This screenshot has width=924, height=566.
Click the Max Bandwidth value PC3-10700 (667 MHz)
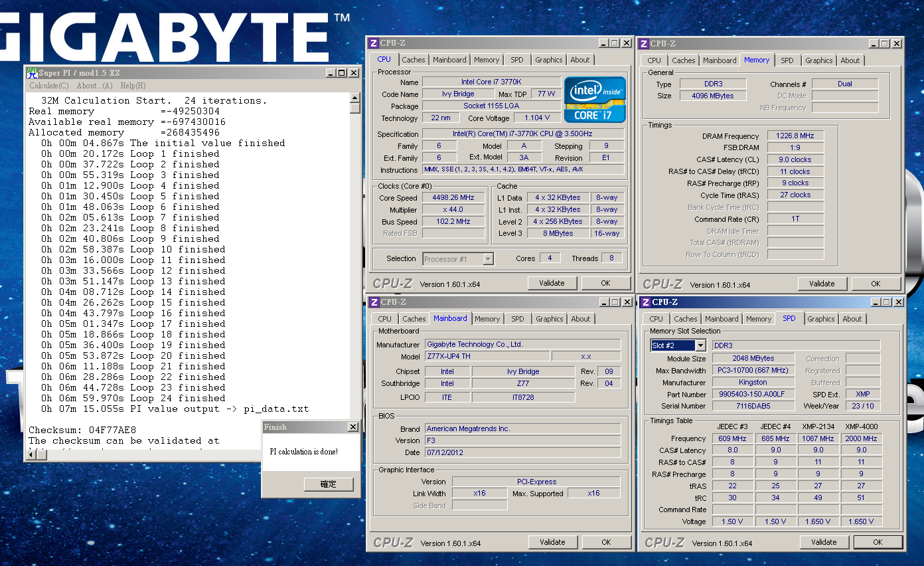point(753,370)
